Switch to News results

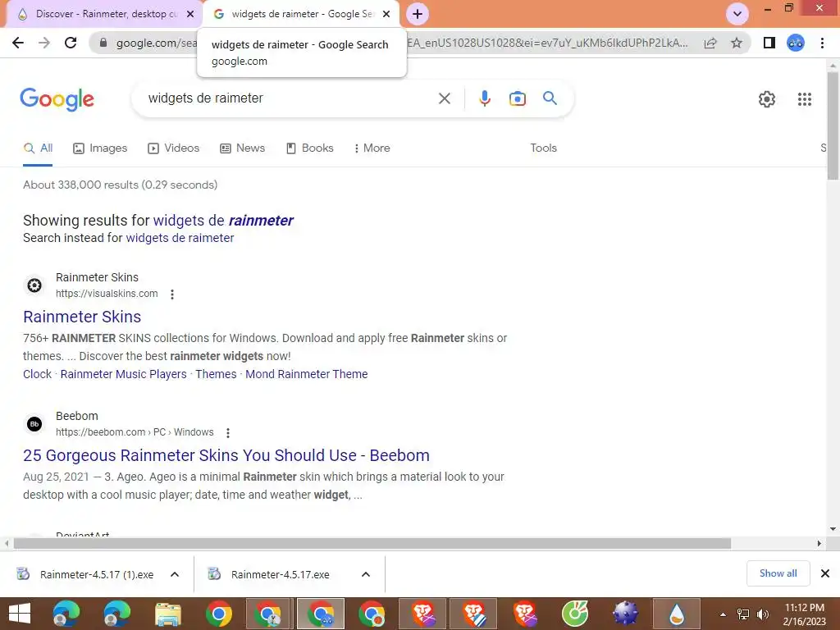(x=243, y=148)
